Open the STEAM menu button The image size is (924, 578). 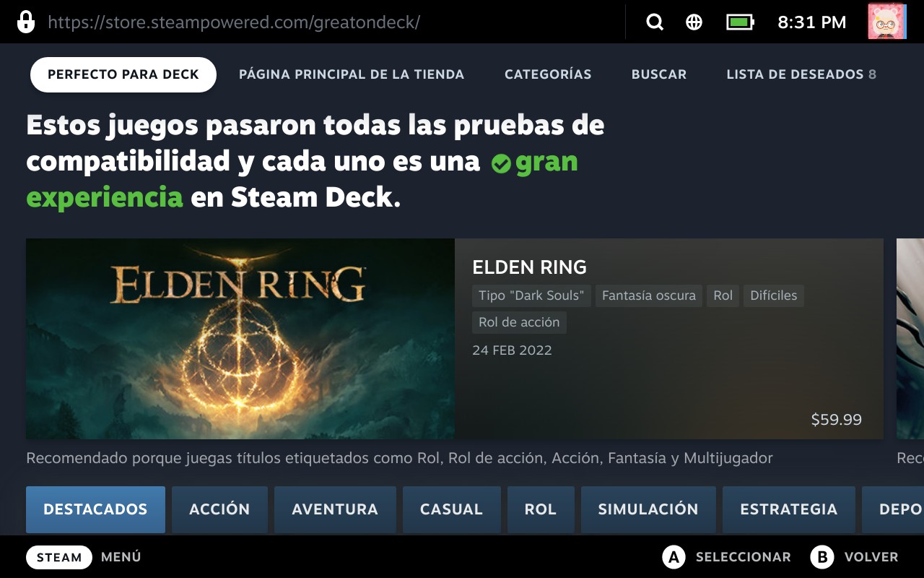click(x=59, y=557)
